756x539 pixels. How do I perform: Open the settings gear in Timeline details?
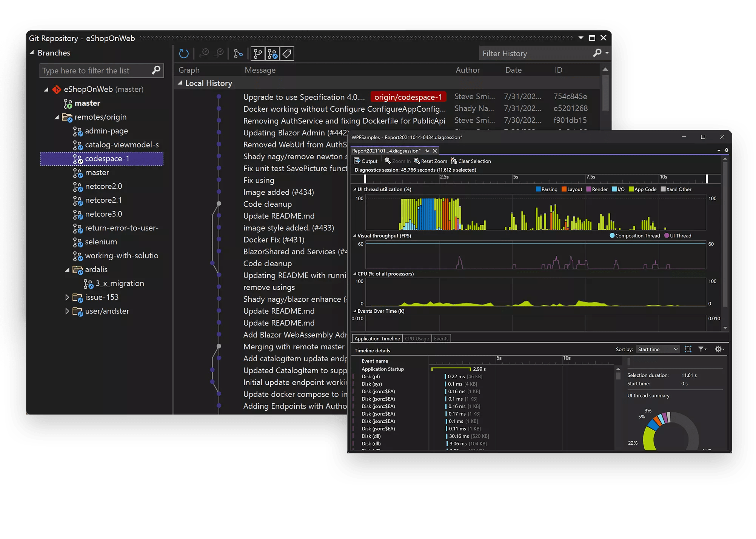(x=719, y=349)
